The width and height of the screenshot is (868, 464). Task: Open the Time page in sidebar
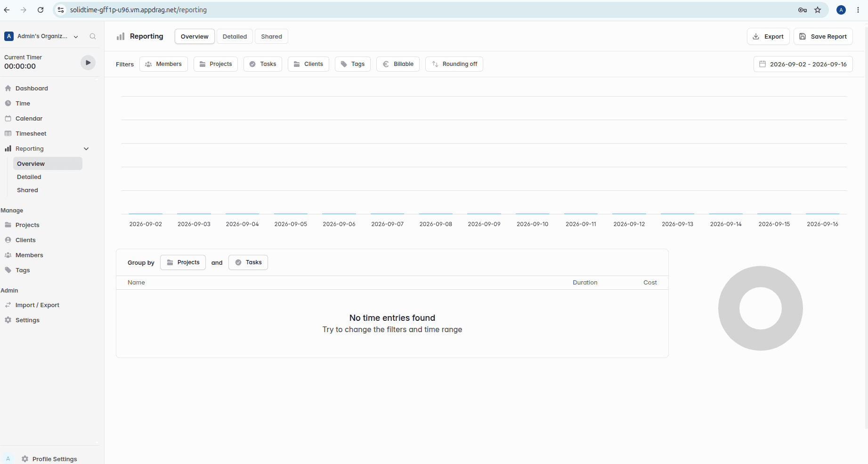[23, 103]
